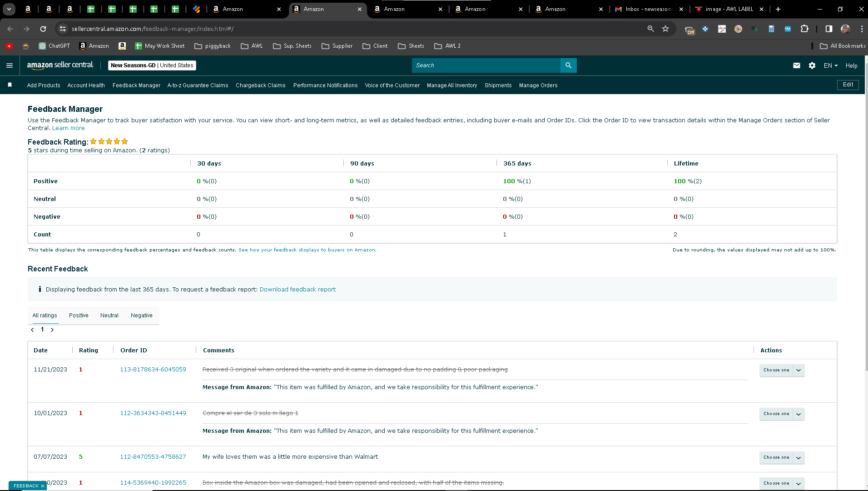Open the Chrome profile avatar
This screenshot has width=868, height=491.
pos(845,29)
